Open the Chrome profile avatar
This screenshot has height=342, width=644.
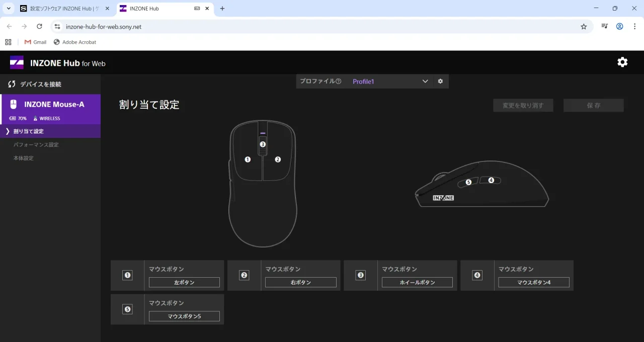(x=620, y=27)
